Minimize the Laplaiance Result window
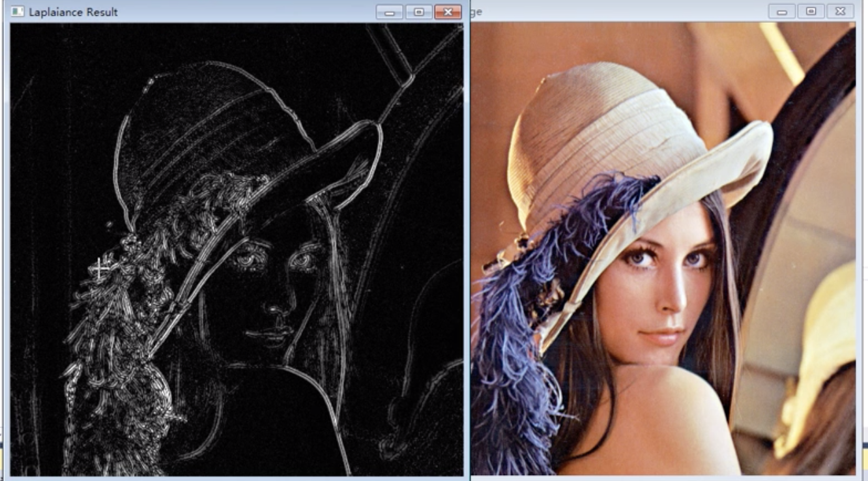868x481 pixels. pyautogui.click(x=390, y=12)
